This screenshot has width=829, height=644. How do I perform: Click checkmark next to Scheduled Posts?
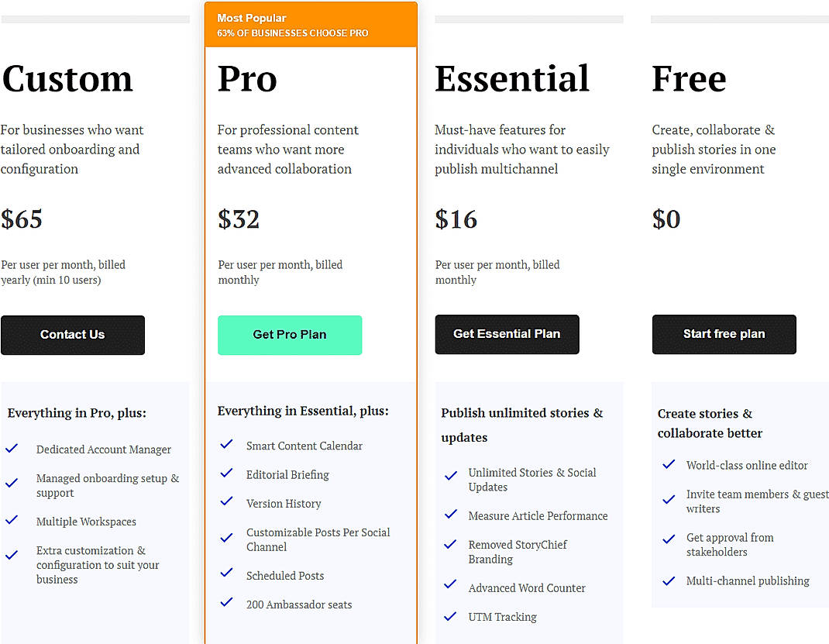226,573
